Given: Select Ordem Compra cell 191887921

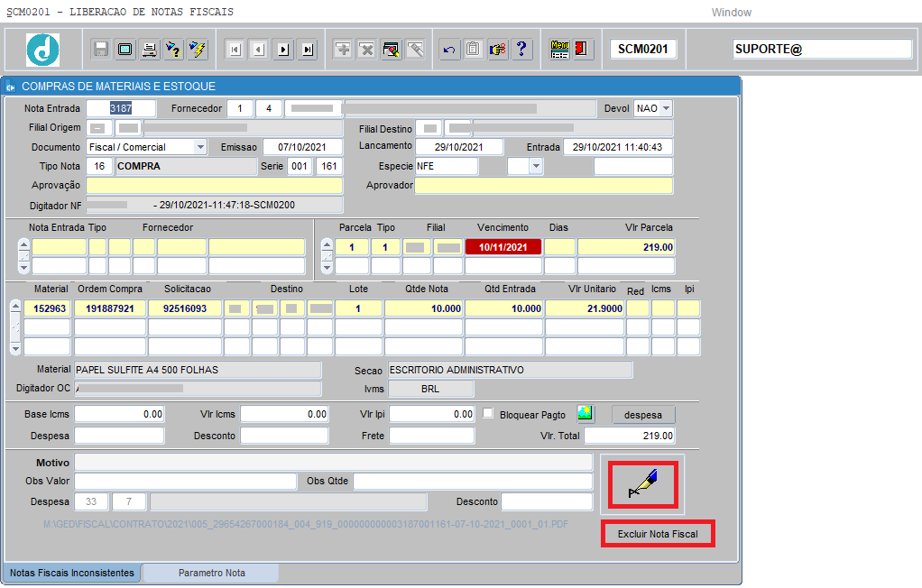Looking at the screenshot, I should coord(110,308).
